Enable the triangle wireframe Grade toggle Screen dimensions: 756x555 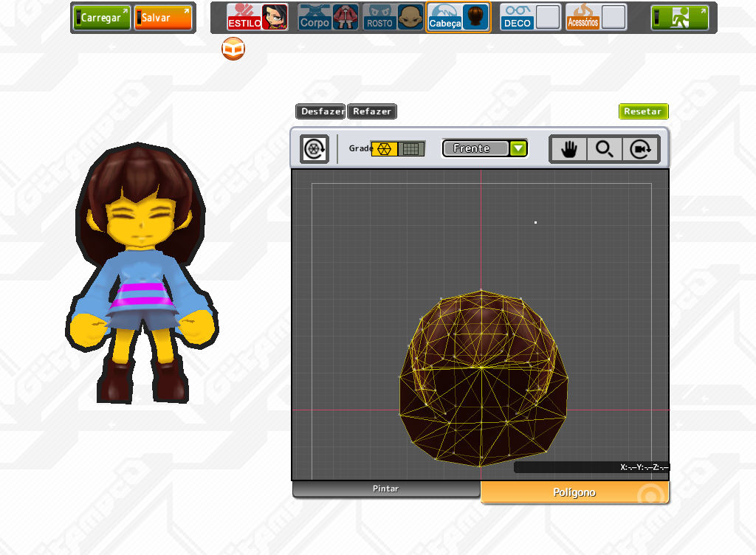[x=384, y=149]
